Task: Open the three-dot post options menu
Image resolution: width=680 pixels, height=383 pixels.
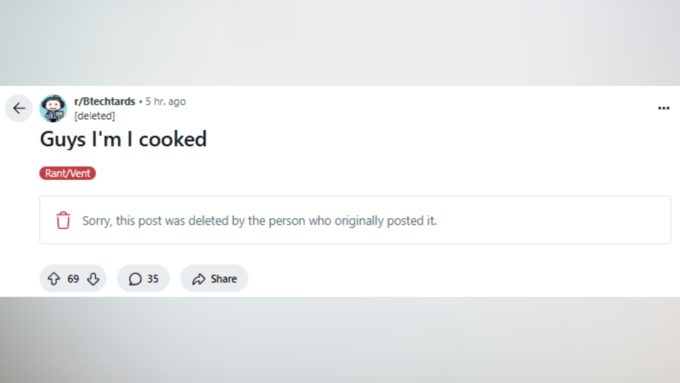Action: [664, 108]
